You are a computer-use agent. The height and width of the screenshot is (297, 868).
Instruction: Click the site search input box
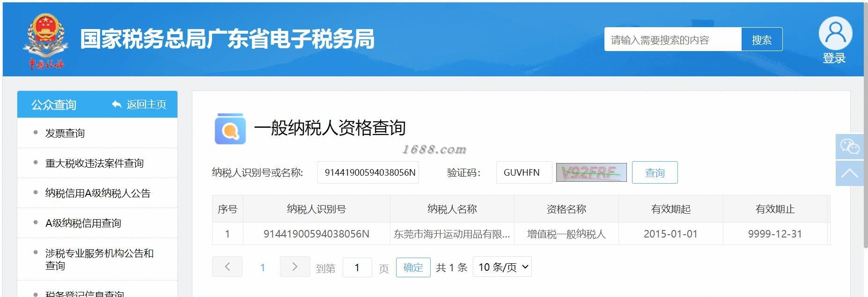coord(673,39)
